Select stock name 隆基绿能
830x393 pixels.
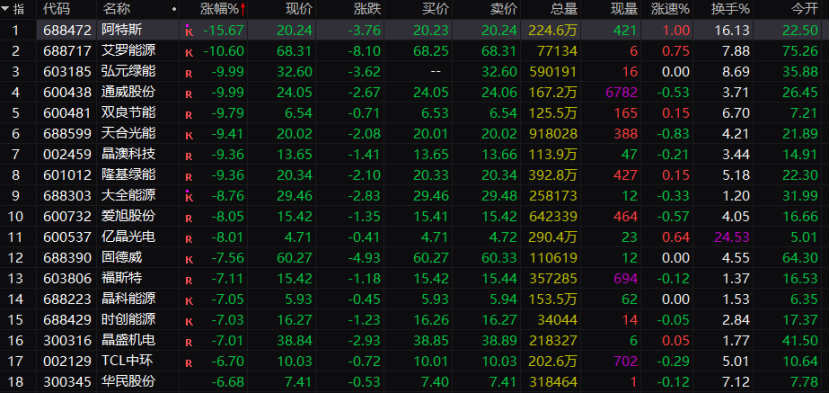click(x=129, y=175)
